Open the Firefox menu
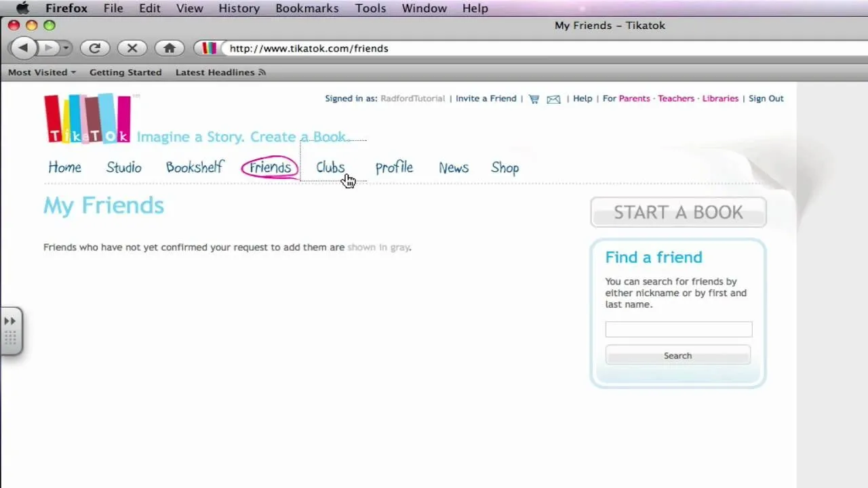The width and height of the screenshot is (868, 488). pyautogui.click(x=66, y=8)
